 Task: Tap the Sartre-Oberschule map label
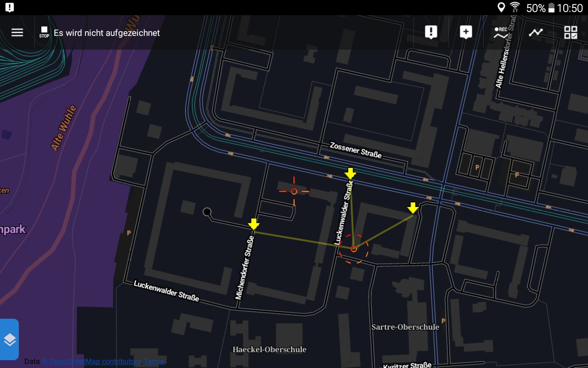point(405,327)
